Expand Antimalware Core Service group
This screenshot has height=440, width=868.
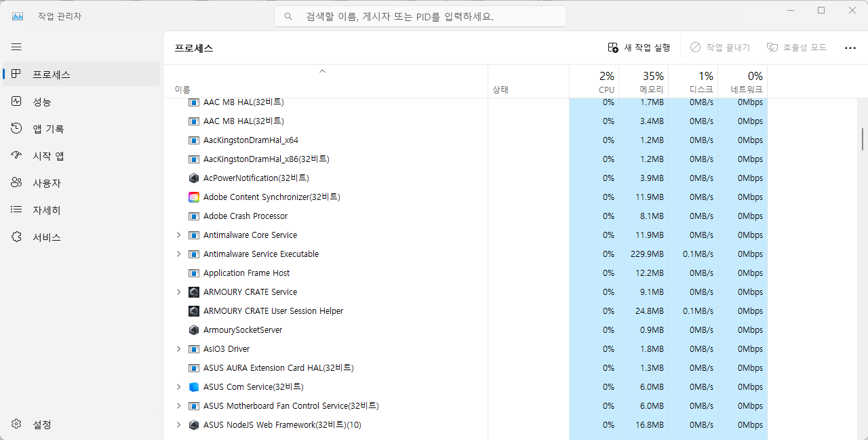pyautogui.click(x=179, y=235)
